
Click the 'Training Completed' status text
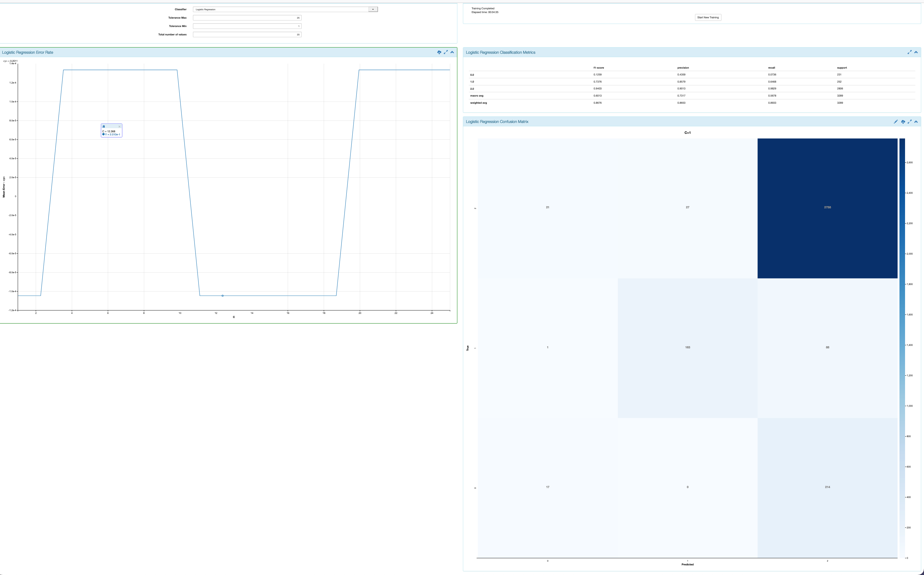coord(483,8)
